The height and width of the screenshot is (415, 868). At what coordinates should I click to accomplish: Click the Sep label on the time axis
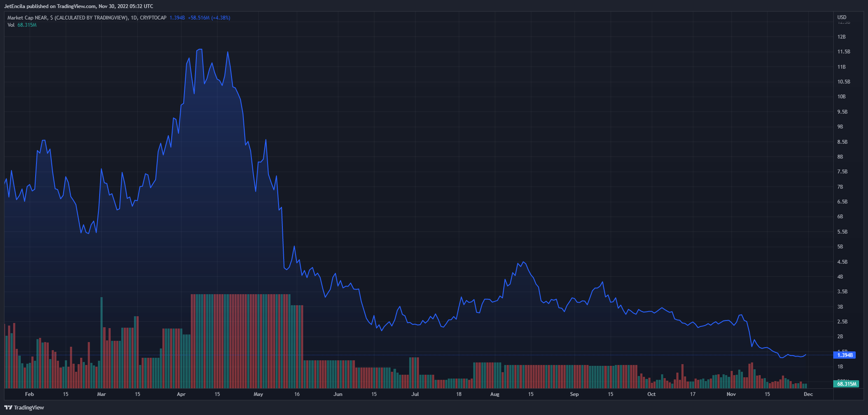point(574,394)
